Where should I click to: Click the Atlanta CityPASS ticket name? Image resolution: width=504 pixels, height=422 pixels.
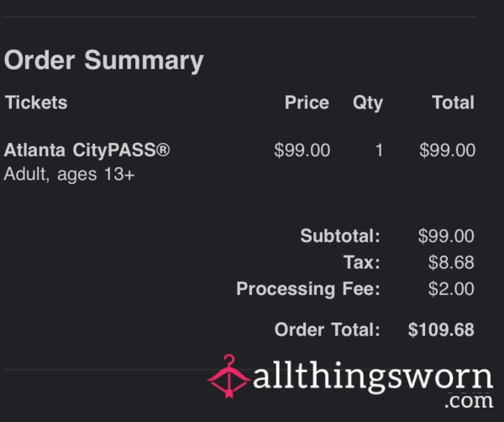click(87, 150)
